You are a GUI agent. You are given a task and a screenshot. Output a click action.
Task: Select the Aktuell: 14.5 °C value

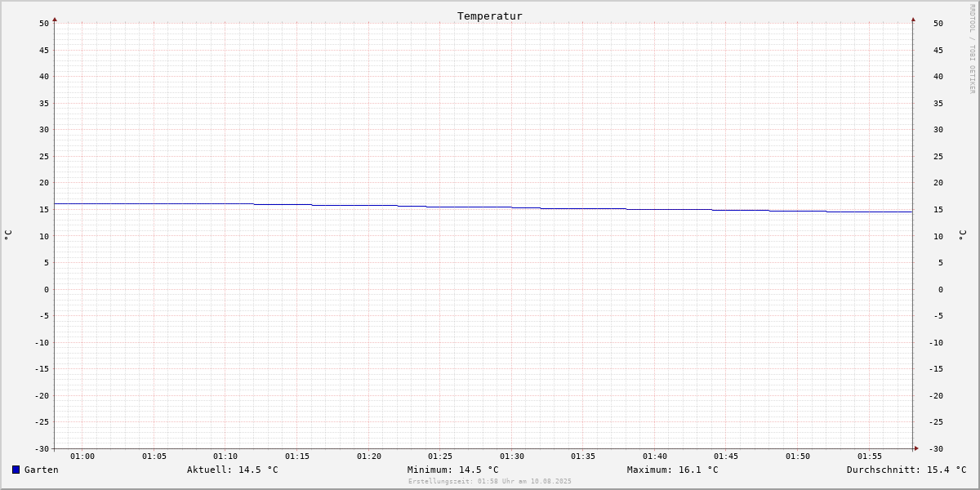pyautogui.click(x=233, y=470)
